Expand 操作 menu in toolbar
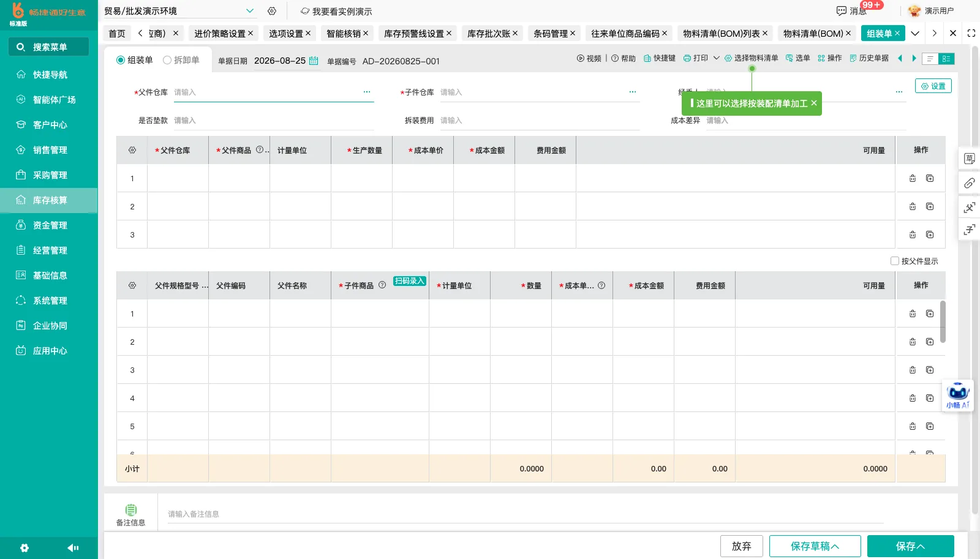This screenshot has height=559, width=980. (x=830, y=58)
